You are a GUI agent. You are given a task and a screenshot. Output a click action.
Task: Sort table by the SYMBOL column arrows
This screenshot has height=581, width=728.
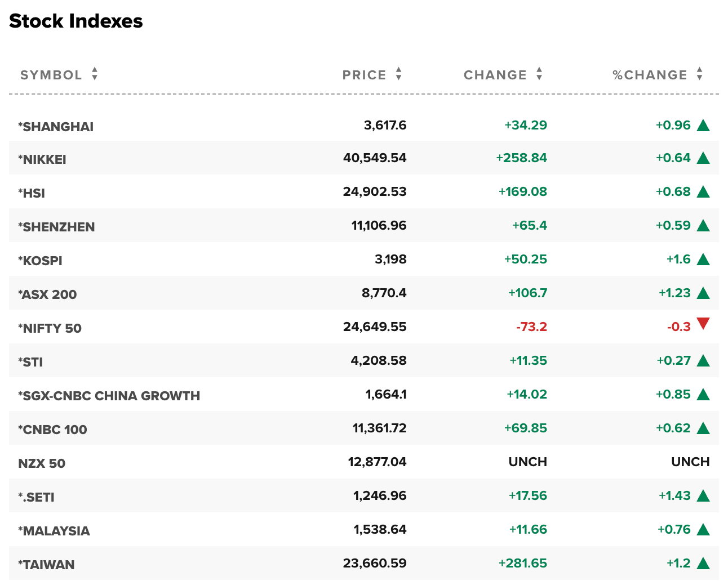tap(95, 74)
